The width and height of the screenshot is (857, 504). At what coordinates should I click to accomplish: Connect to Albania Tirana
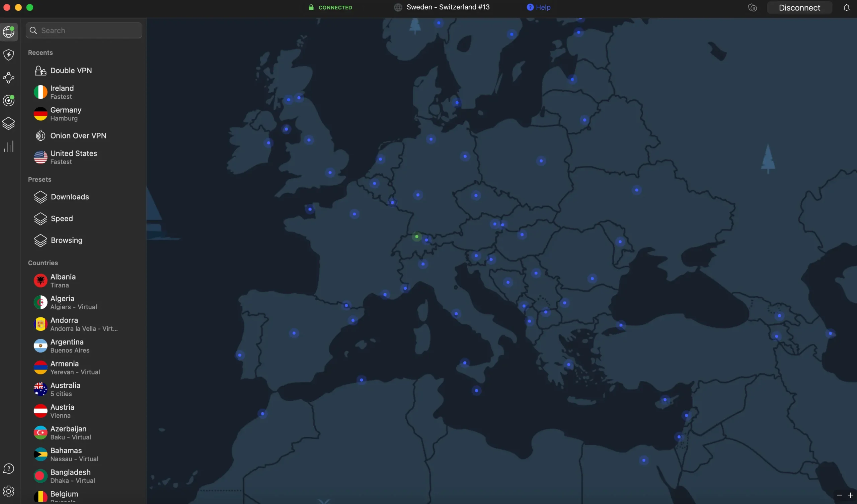(x=84, y=281)
